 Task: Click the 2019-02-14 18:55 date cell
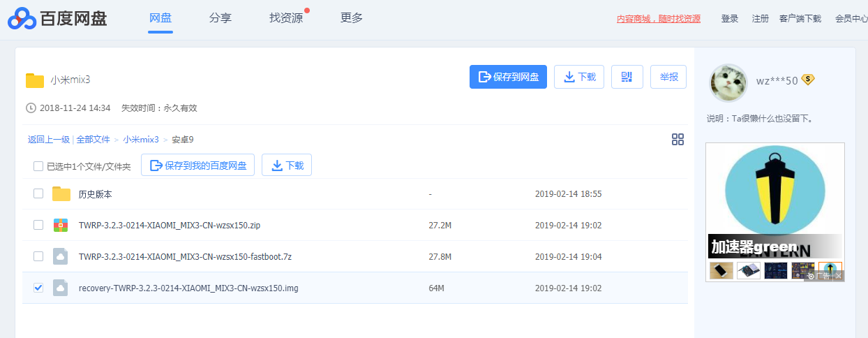coord(568,194)
